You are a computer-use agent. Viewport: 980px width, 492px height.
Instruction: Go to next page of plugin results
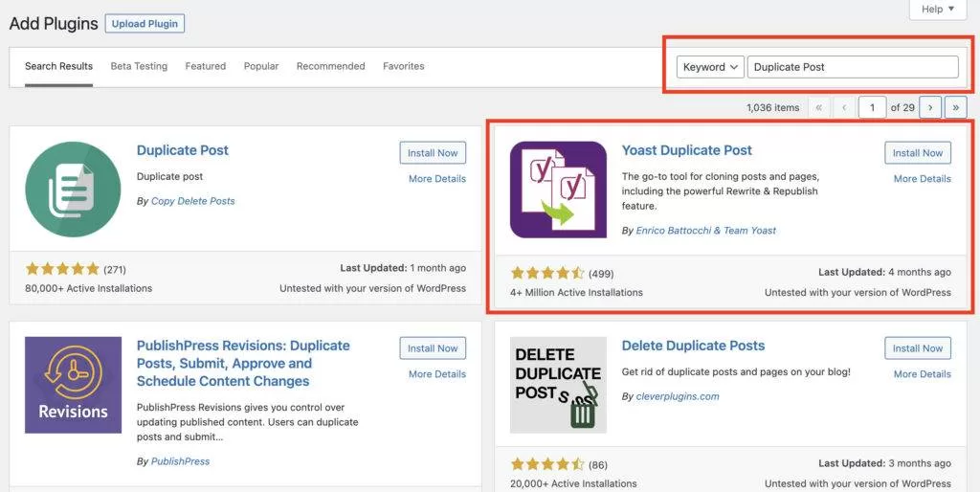[x=930, y=108]
